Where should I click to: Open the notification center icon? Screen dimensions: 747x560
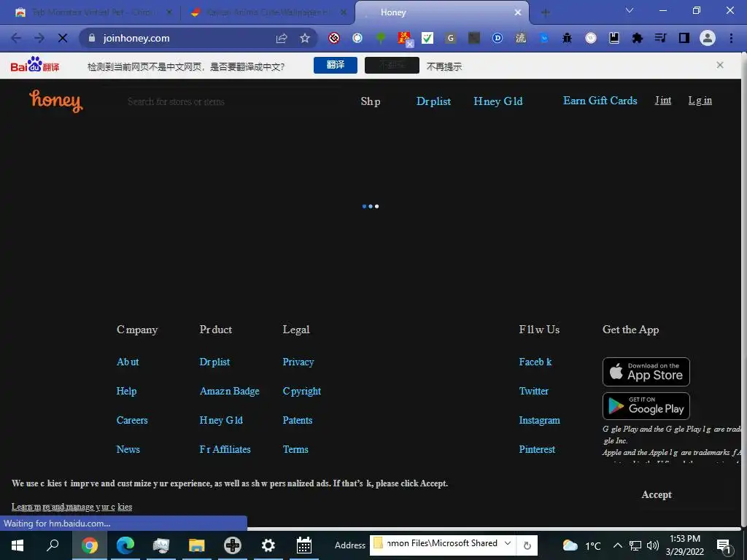(x=724, y=546)
